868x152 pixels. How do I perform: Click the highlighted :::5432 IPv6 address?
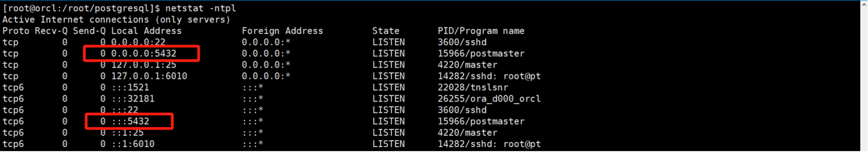click(130, 121)
